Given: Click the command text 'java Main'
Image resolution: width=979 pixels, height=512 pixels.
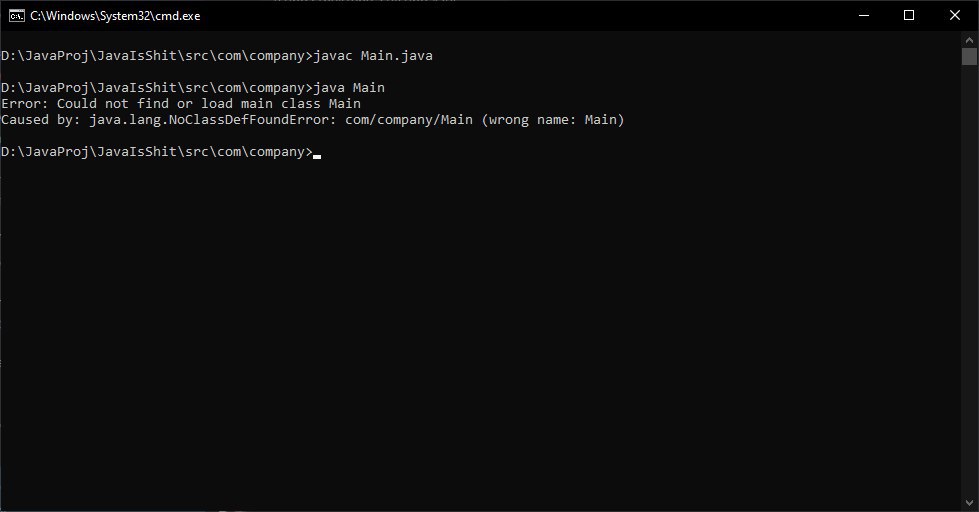Looking at the screenshot, I should 349,87.
